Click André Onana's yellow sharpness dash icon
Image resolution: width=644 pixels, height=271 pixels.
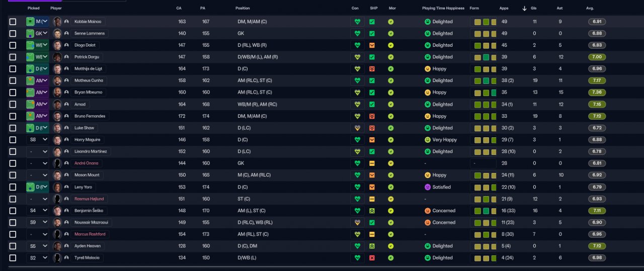pos(372,163)
